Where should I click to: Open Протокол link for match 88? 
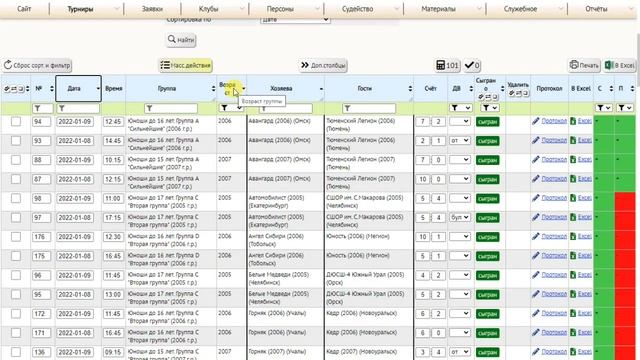pos(554,159)
